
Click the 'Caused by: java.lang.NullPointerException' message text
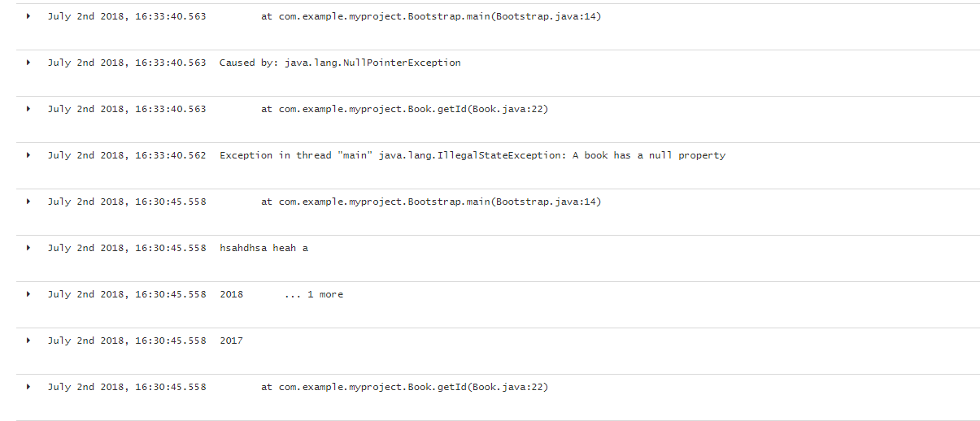(340, 63)
